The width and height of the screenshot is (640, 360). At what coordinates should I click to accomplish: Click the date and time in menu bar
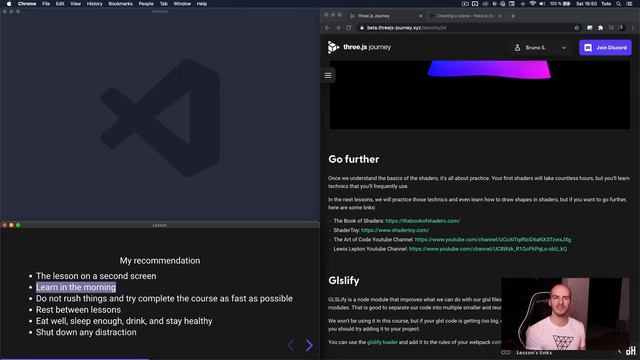(586, 4)
